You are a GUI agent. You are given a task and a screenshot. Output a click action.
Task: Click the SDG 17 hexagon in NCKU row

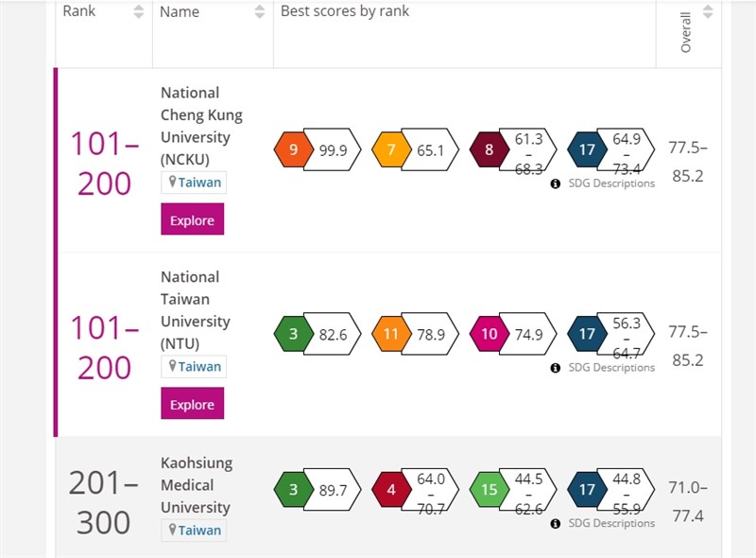point(587,149)
